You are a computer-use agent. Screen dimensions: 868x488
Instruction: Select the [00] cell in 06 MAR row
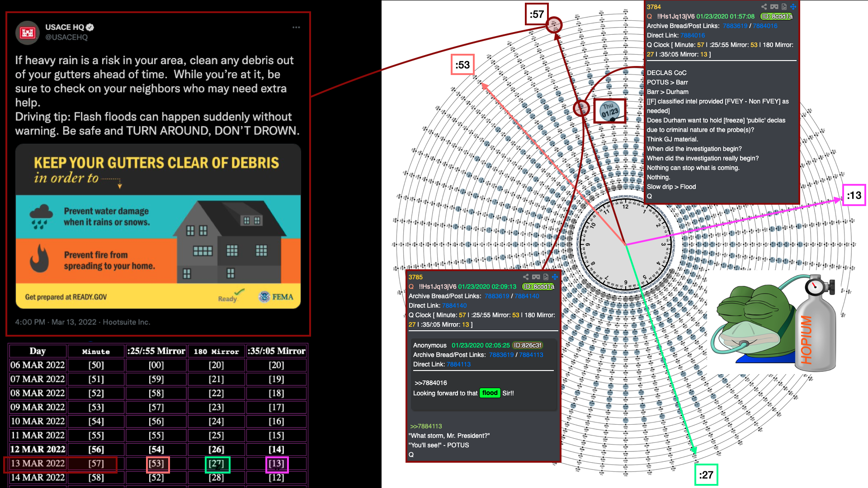click(x=156, y=365)
